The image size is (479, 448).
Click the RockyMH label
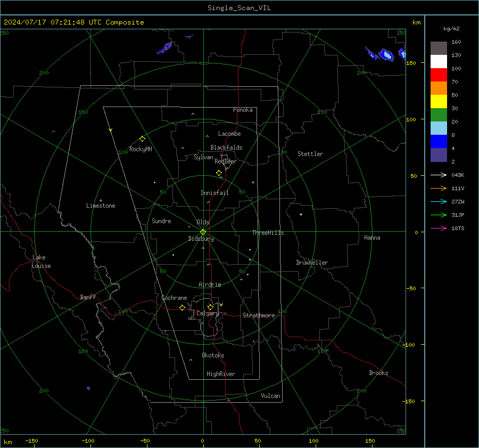141,149
